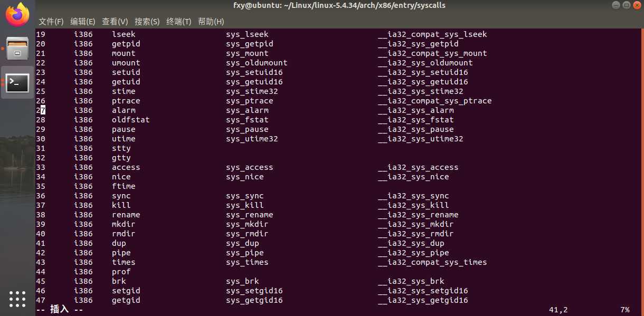This screenshot has width=644, height=316.
Task: Open the 帮助(H) menu
Action: [x=211, y=22]
